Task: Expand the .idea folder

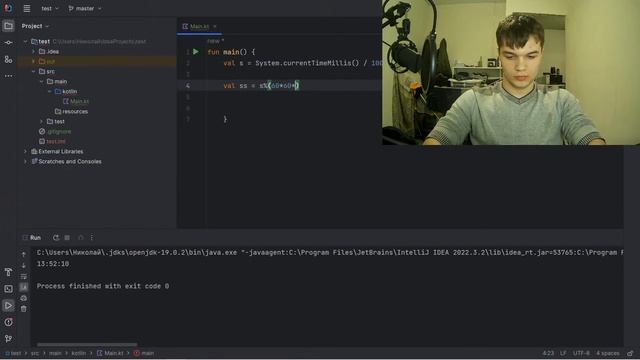Action: coord(33,51)
